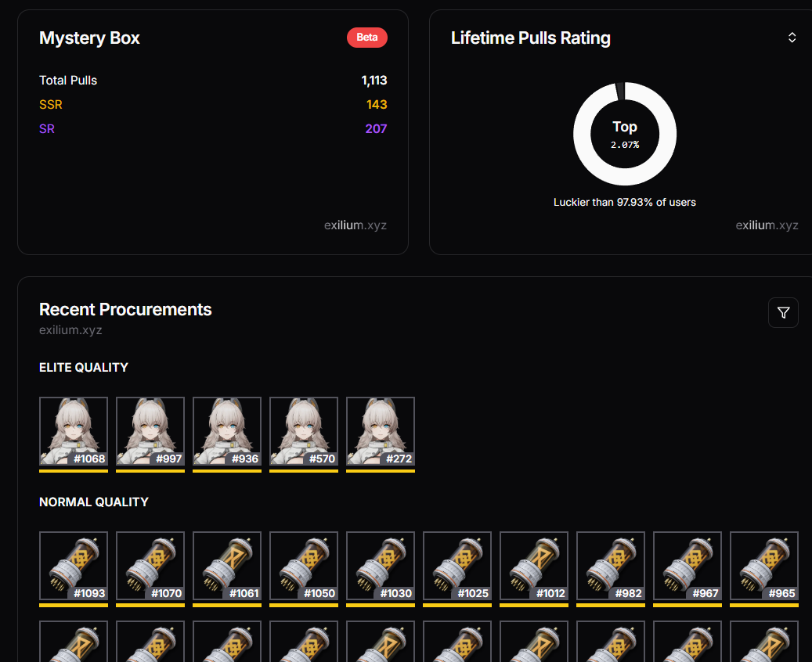Click the ELITE QUALITY section heading
812x662 pixels.
tap(83, 368)
